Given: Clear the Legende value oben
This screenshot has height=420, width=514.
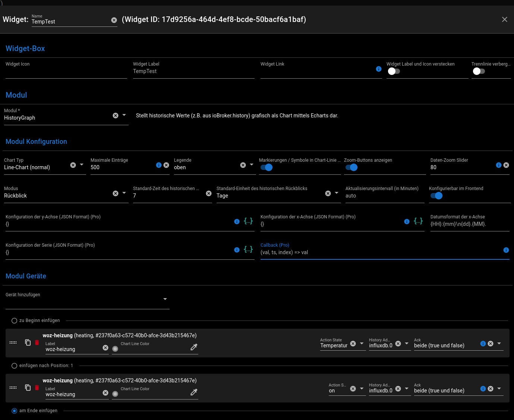Looking at the screenshot, I should pyautogui.click(x=243, y=165).
